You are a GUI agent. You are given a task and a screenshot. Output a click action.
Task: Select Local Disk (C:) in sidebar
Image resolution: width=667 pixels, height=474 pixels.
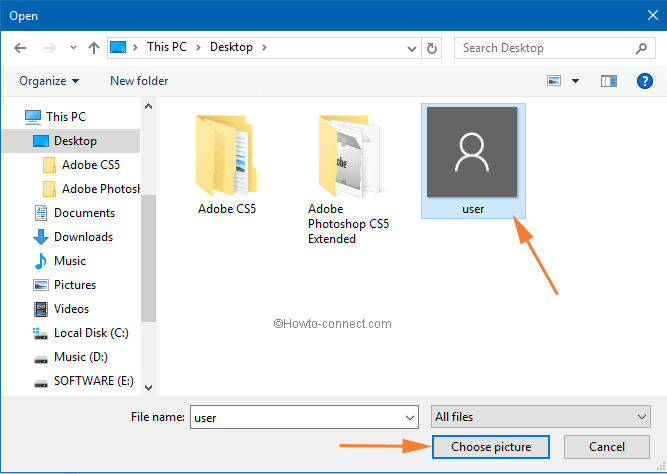pyautogui.click(x=91, y=333)
